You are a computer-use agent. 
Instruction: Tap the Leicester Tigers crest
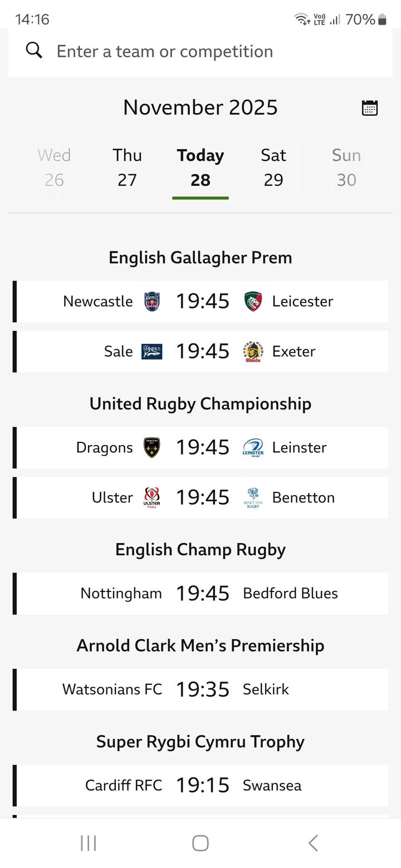click(x=253, y=302)
